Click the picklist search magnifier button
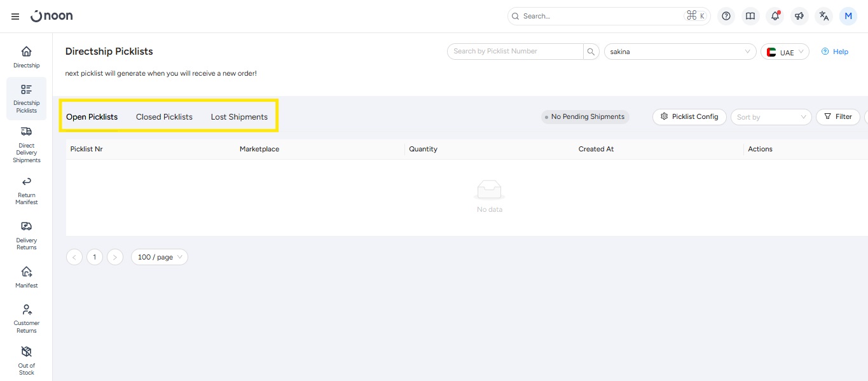 point(591,52)
